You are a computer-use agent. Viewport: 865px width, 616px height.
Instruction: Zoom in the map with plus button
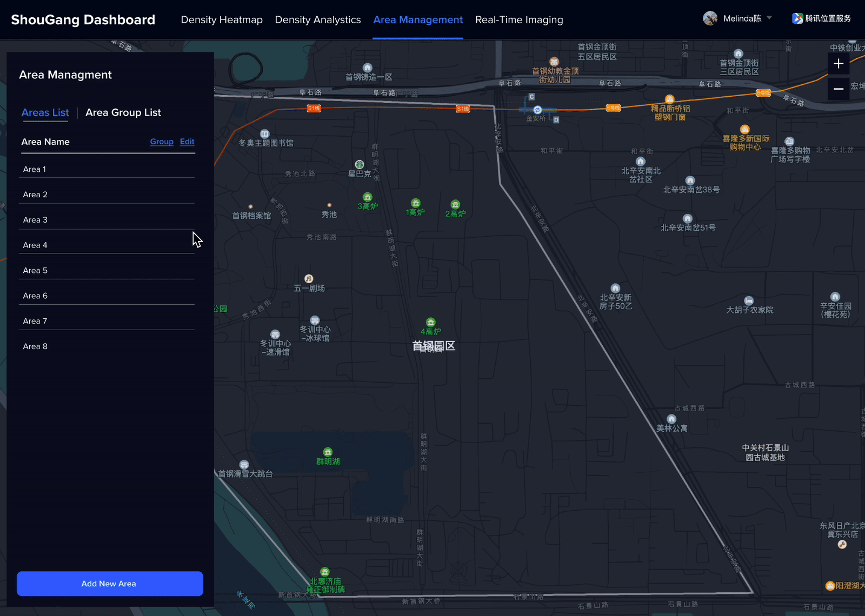pos(838,64)
